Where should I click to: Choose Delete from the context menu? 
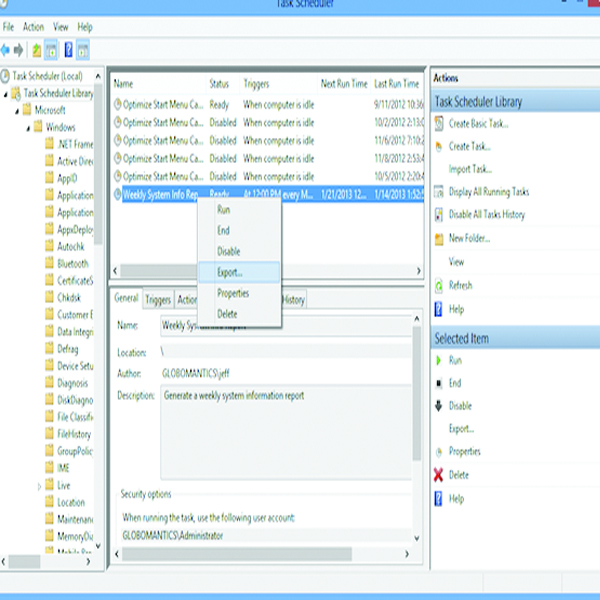point(240,314)
